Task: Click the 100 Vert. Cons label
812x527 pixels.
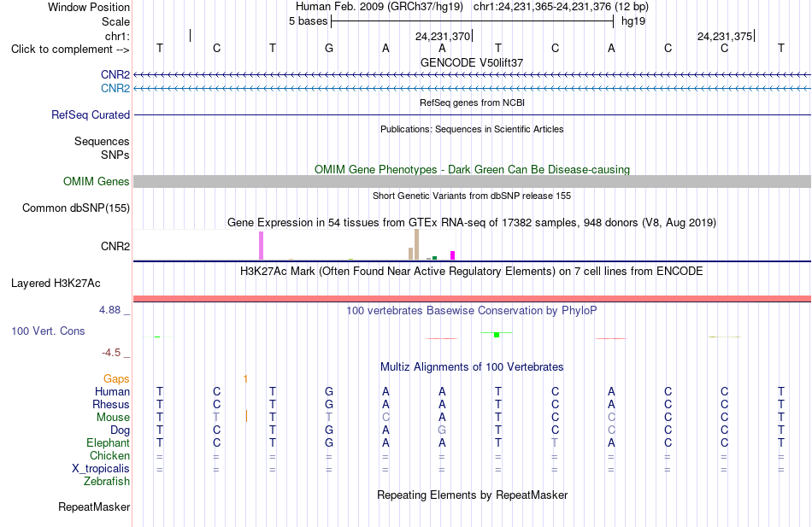Action: tap(48, 331)
